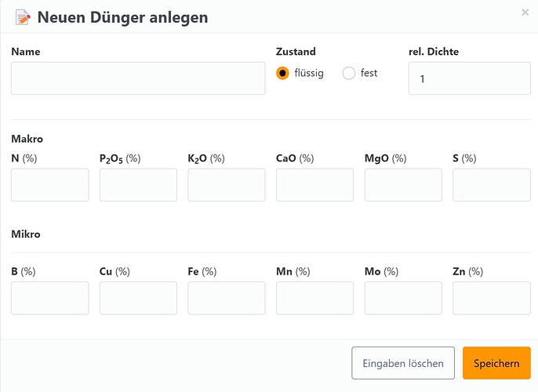Select the S (%) input box
Screen dimensions: 538x392
(492, 185)
